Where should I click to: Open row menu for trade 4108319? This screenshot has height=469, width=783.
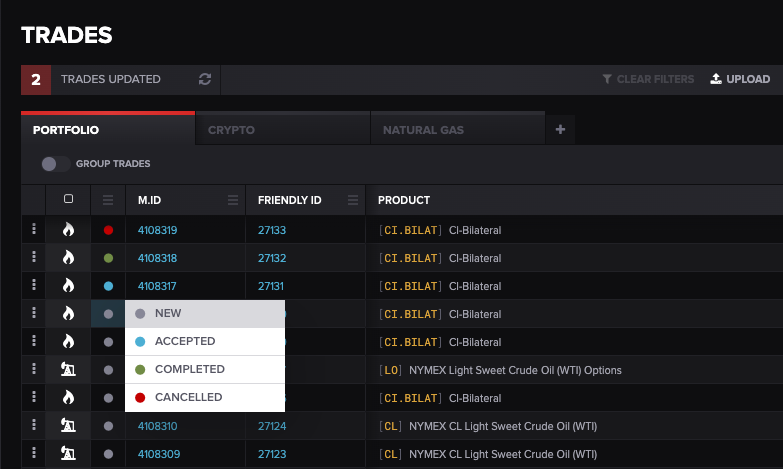(33, 229)
